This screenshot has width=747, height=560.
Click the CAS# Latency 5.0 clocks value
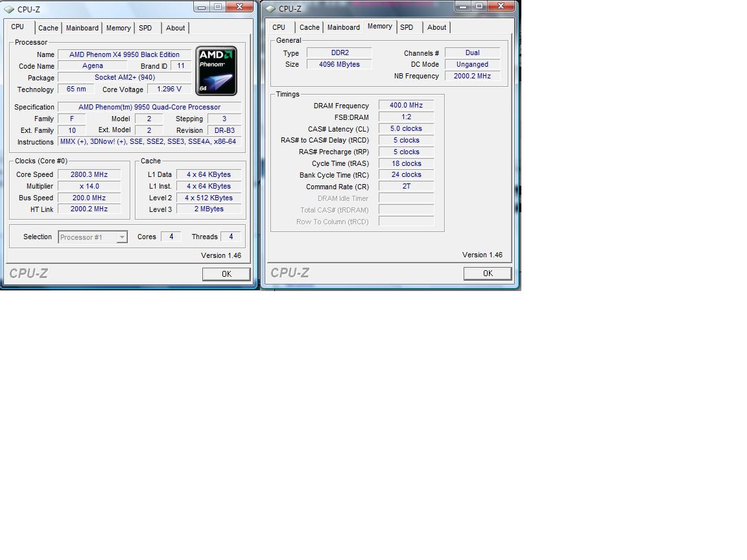tap(406, 128)
